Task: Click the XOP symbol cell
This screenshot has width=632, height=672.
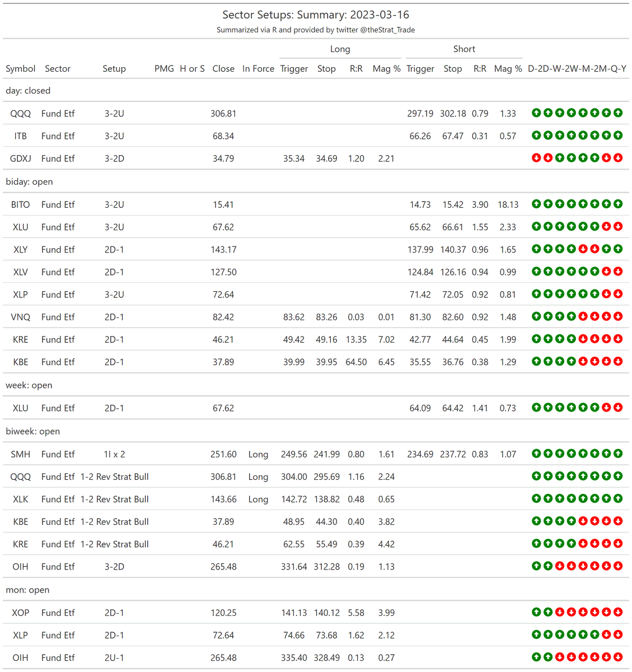Action: pyautogui.click(x=21, y=613)
